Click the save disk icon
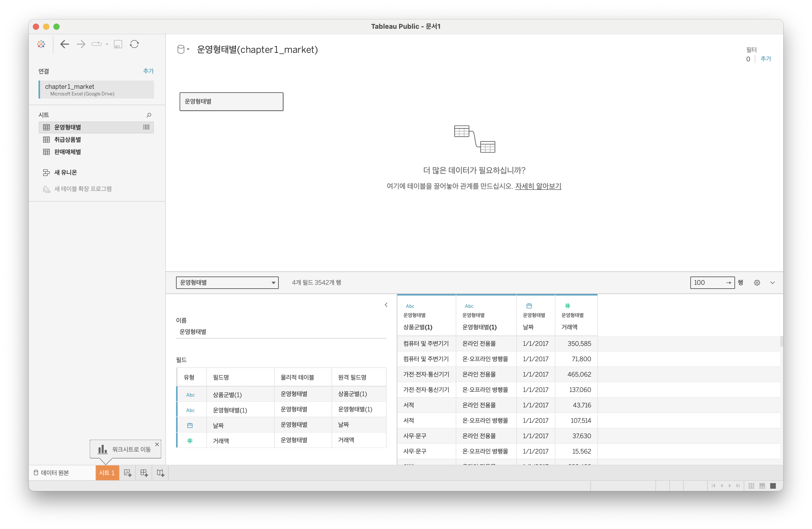This screenshot has width=812, height=529. click(118, 44)
